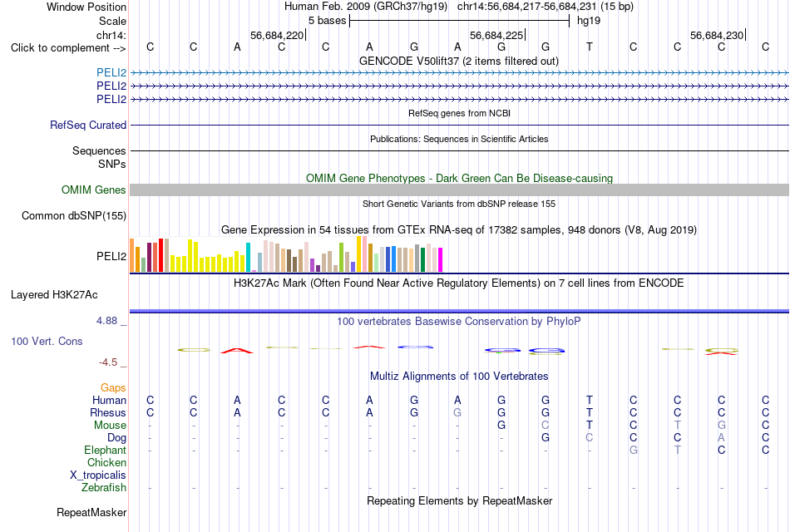Screen dimensions: 790x532
Task: Select the SNPs track label
Action: (x=112, y=164)
